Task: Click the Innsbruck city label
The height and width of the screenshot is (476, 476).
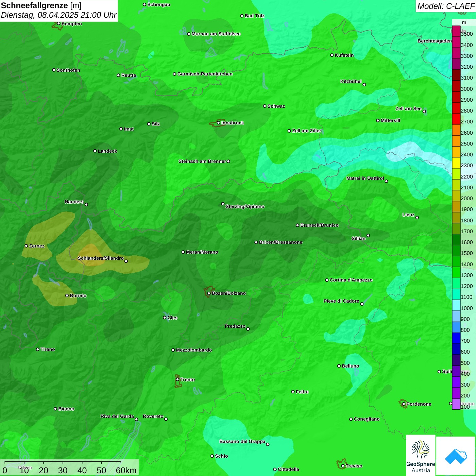Action: pos(233,123)
